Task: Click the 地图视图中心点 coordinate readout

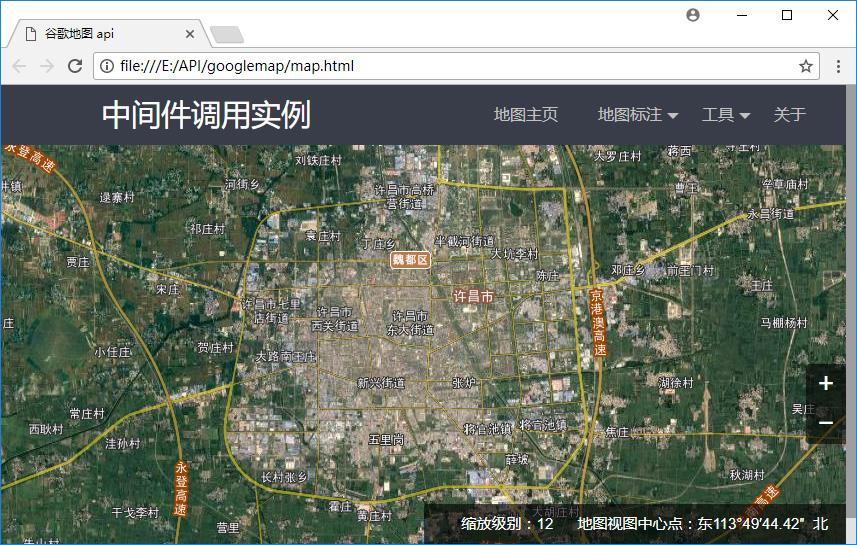Action: pyautogui.click(x=703, y=524)
